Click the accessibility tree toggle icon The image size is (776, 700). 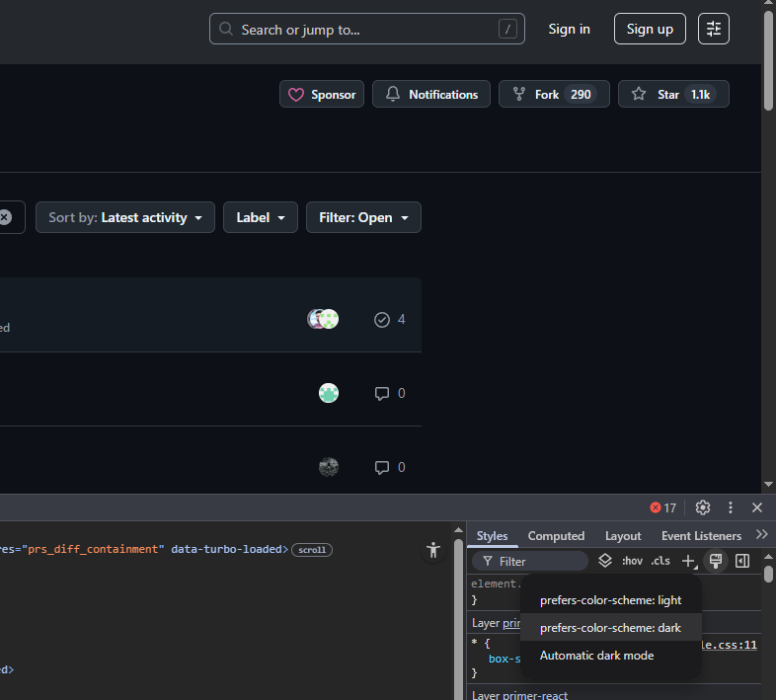pos(433,550)
